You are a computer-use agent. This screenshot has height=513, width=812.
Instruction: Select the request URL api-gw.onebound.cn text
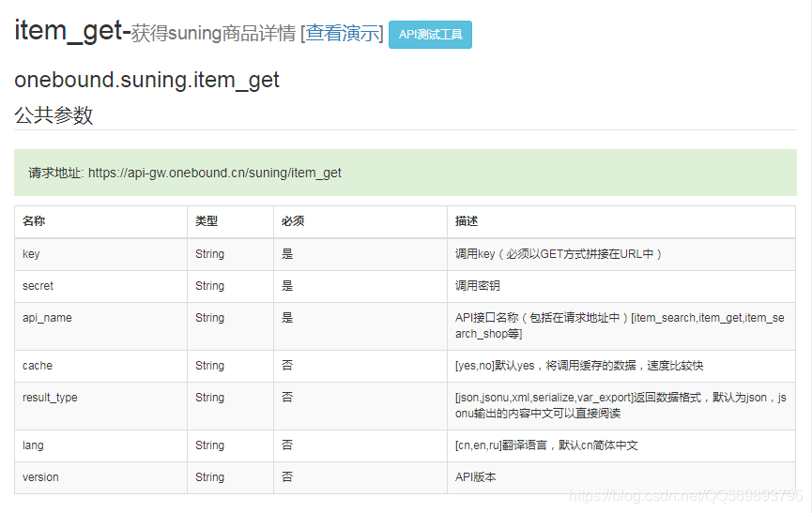[x=214, y=173]
